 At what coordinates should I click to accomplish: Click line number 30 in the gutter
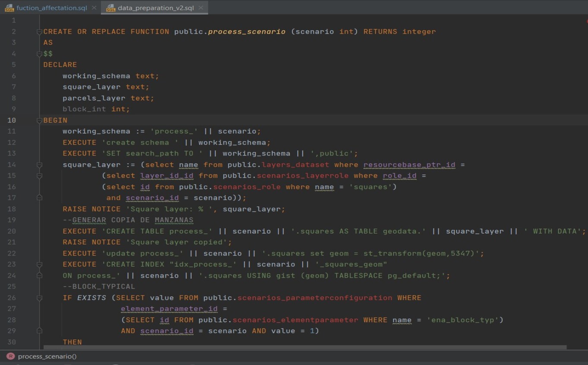[x=11, y=342]
